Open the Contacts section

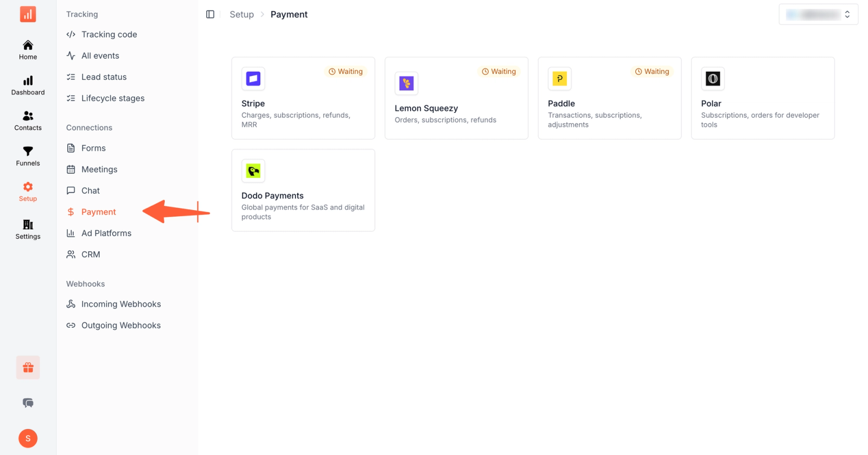tap(28, 121)
